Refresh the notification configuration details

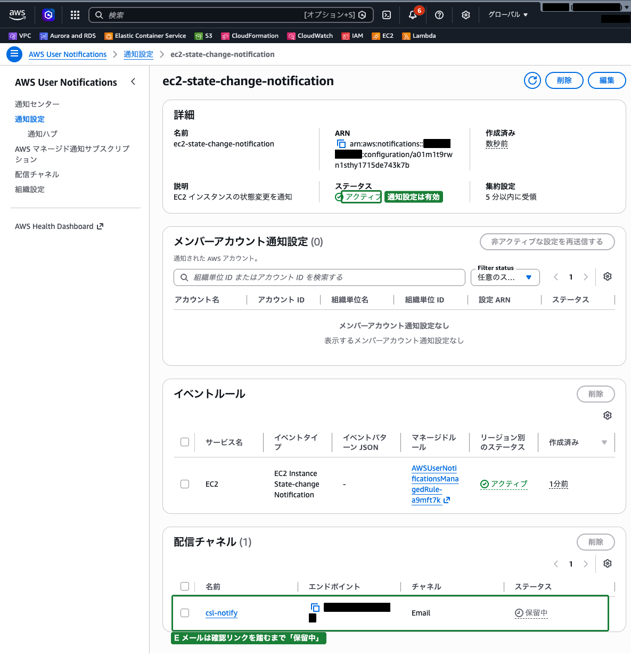click(x=532, y=80)
